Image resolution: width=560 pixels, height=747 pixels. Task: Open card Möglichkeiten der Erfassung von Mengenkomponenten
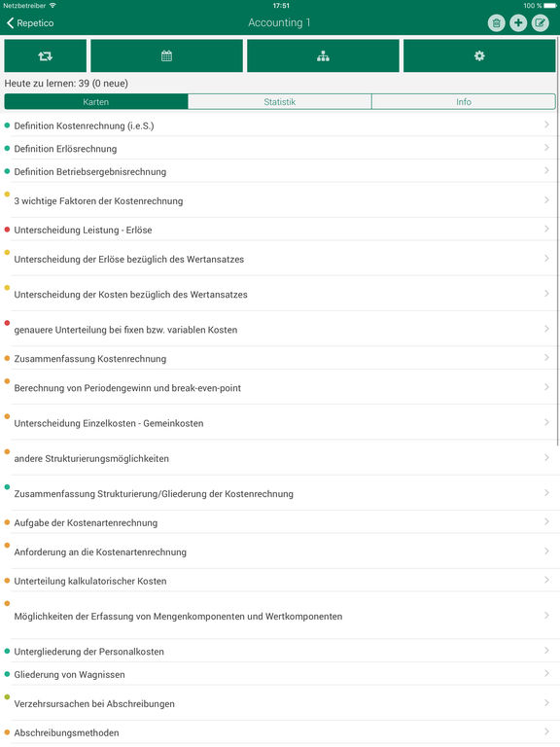click(x=280, y=615)
